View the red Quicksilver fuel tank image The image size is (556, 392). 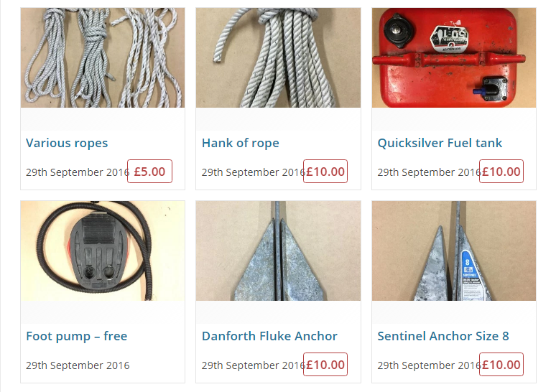click(x=454, y=57)
